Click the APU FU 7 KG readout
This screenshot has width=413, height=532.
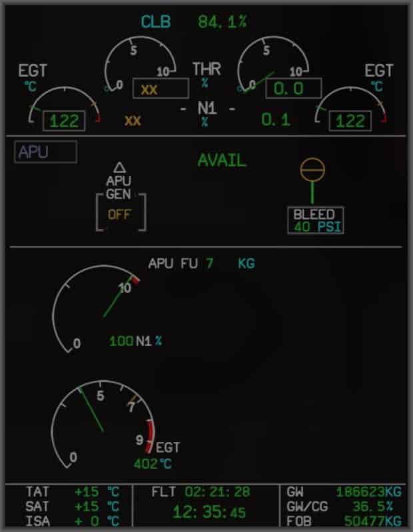click(x=202, y=263)
